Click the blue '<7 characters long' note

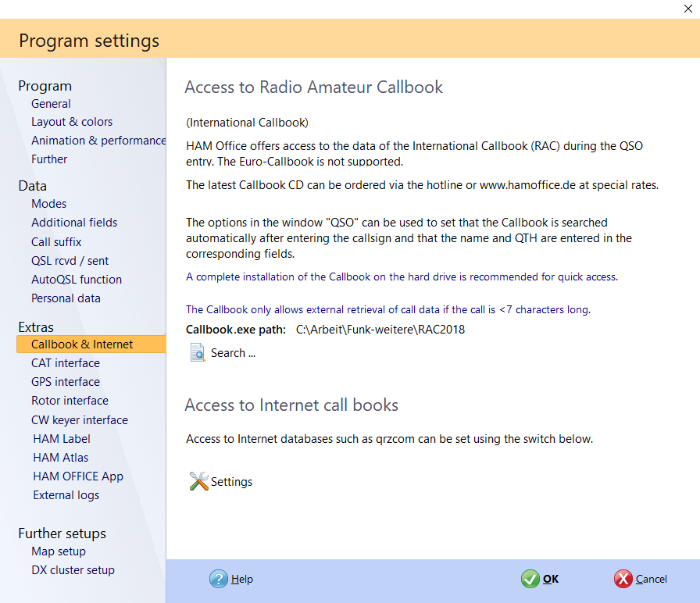tap(388, 310)
